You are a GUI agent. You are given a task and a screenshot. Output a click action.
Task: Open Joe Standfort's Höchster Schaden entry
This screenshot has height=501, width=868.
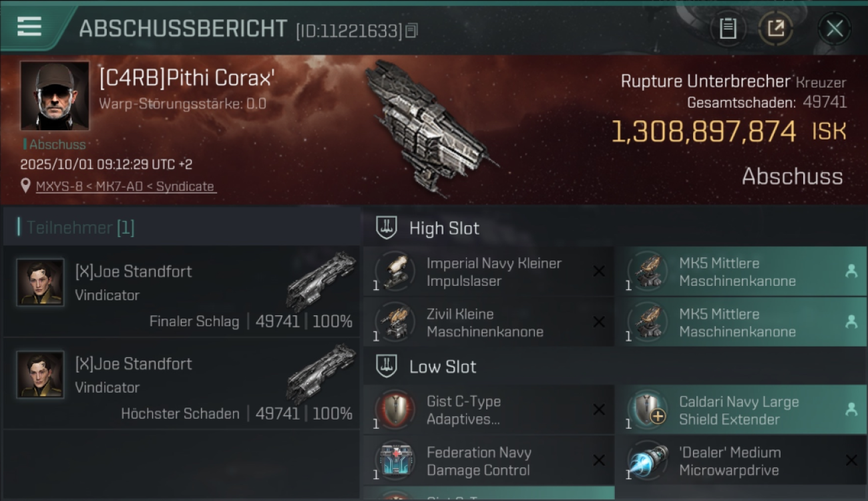pyautogui.click(x=181, y=383)
